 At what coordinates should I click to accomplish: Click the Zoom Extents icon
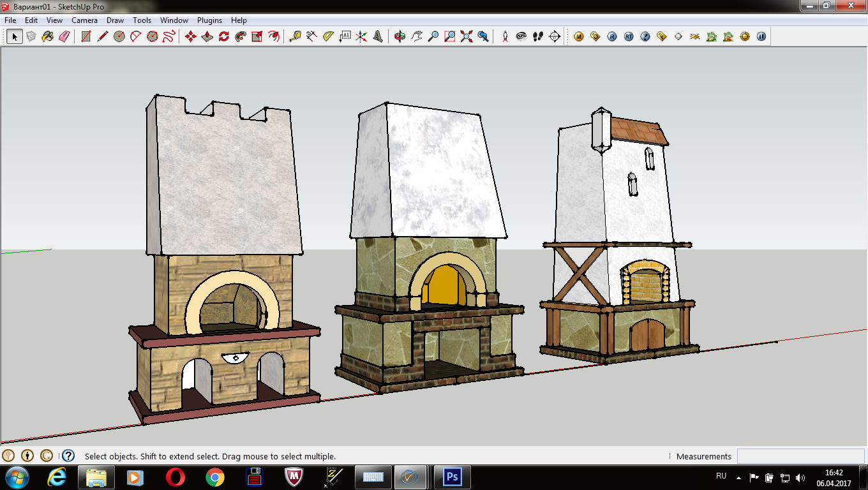[467, 36]
